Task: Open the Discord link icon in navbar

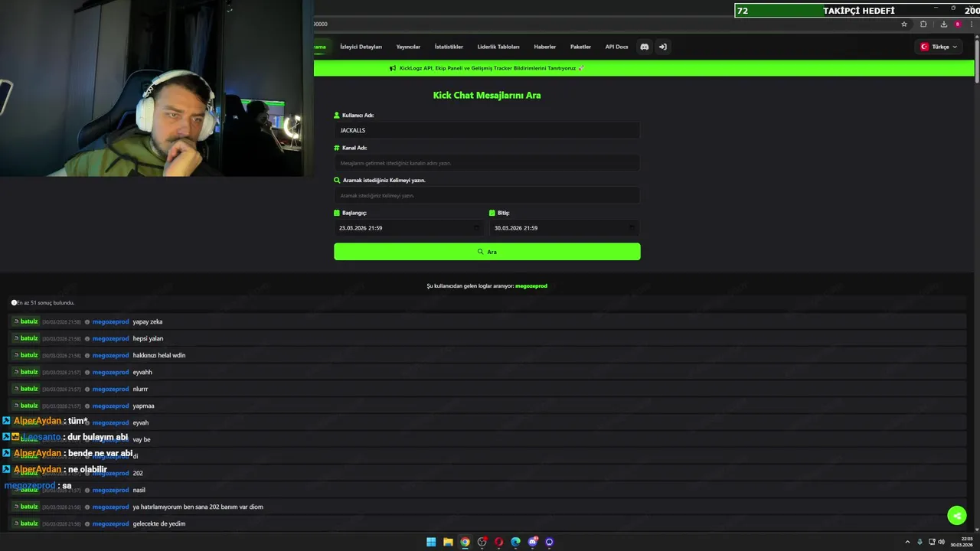Action: (x=645, y=47)
